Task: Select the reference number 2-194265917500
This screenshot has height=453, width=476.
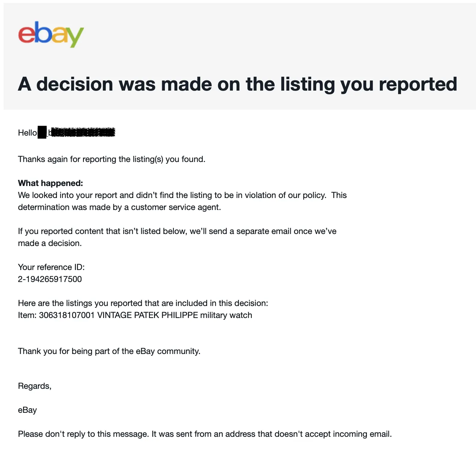Action: click(x=50, y=279)
